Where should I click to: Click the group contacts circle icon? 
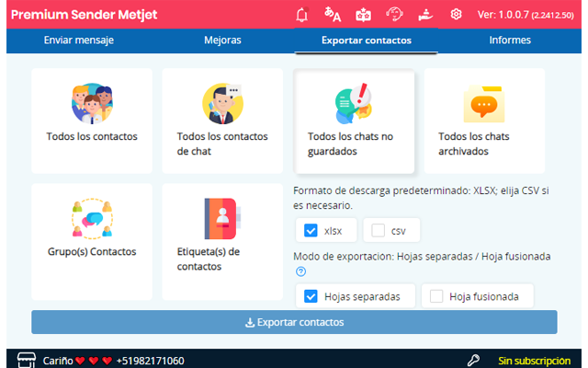coord(92,219)
